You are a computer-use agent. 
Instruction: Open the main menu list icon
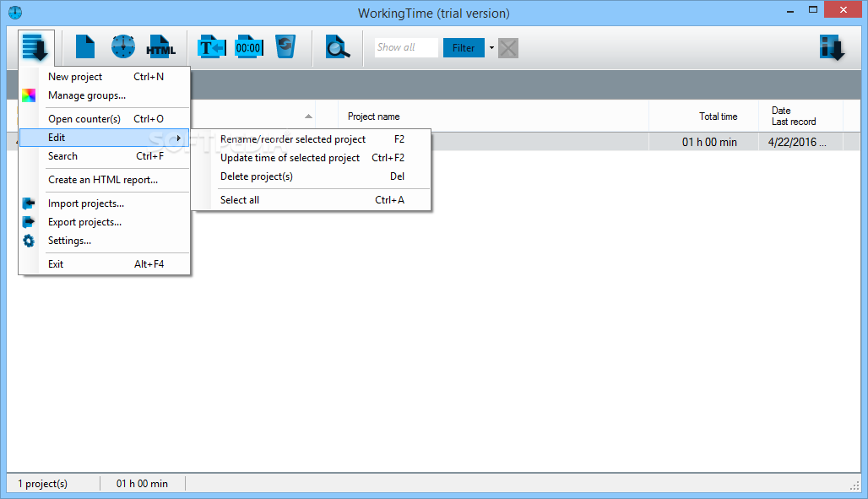[36, 47]
